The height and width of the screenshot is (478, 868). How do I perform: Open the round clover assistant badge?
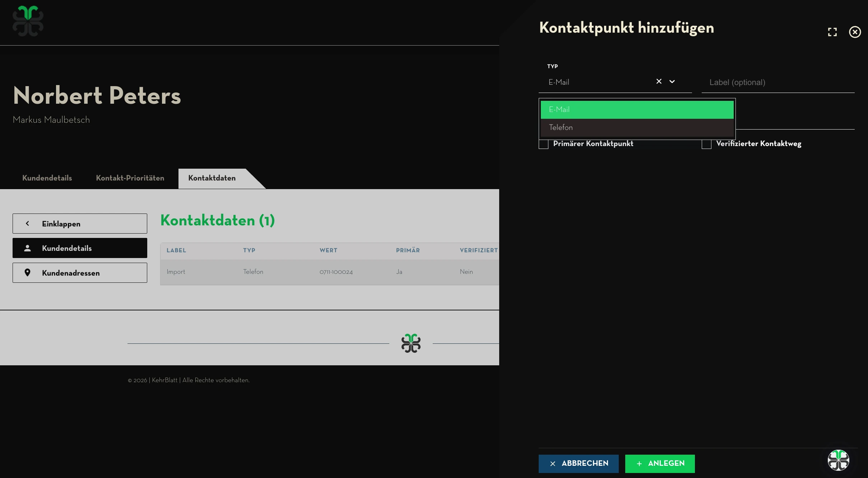tap(838, 460)
